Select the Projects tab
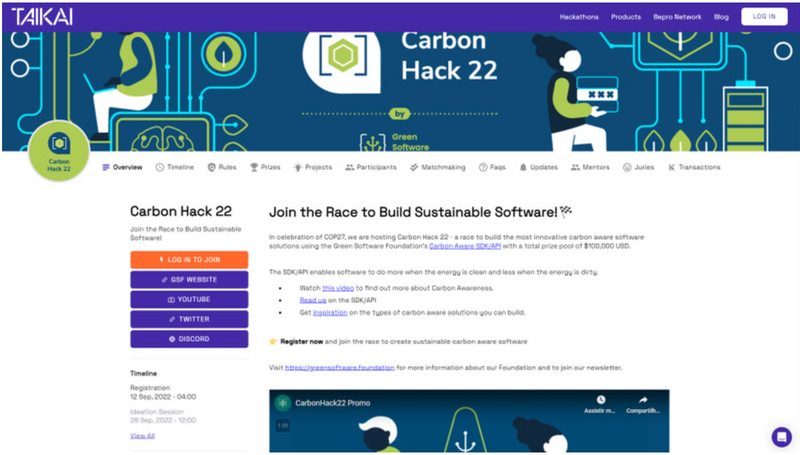Screen dimensions: 800x455 pos(313,167)
